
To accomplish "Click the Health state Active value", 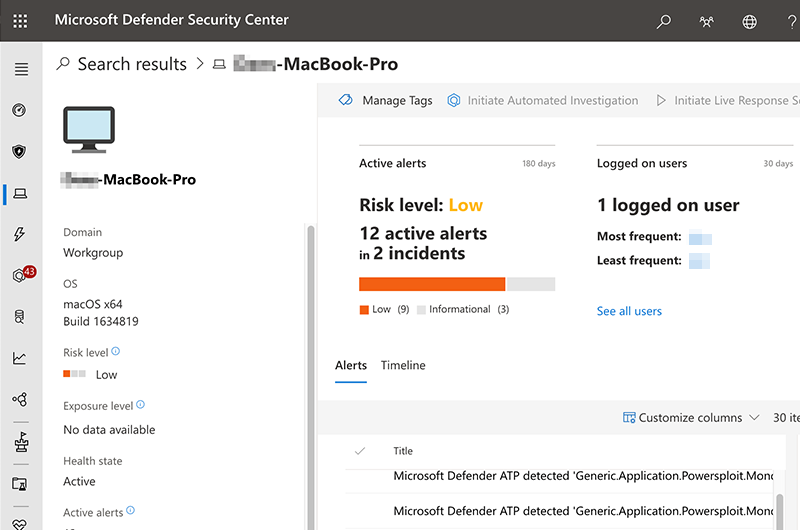I will [x=79, y=482].
